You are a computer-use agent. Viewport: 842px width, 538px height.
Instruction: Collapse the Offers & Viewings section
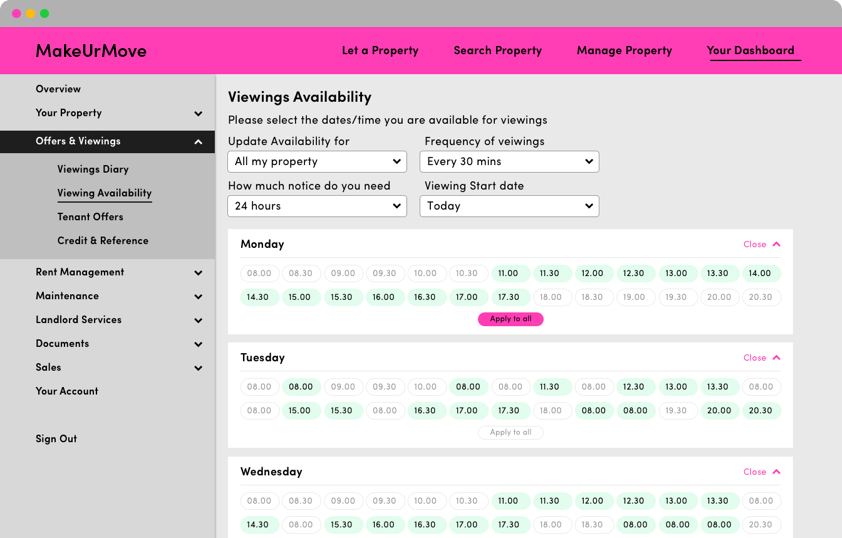tap(198, 142)
